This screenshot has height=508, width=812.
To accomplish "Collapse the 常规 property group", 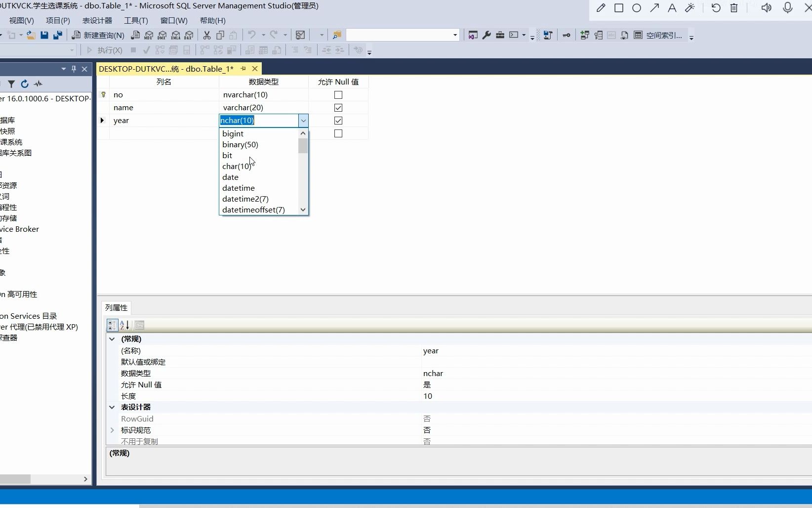I will (112, 339).
